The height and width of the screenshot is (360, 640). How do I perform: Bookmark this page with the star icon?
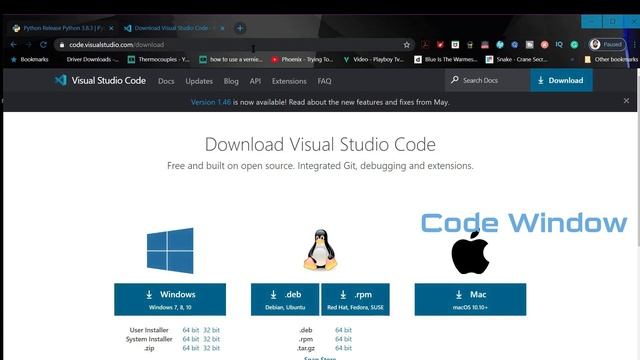(x=407, y=44)
